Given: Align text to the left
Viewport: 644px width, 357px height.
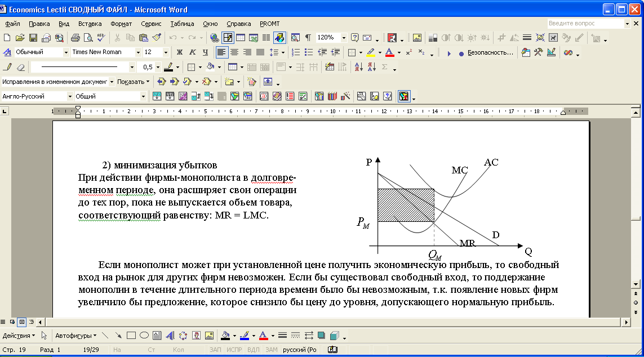Looking at the screenshot, I should click(221, 52).
